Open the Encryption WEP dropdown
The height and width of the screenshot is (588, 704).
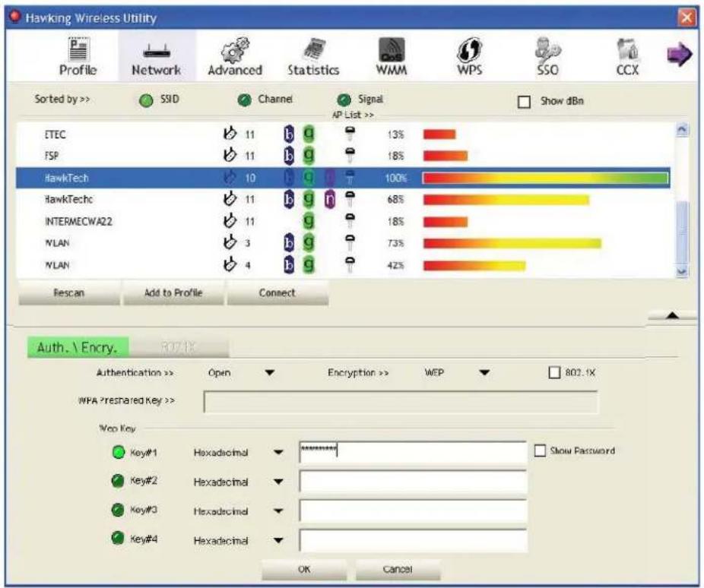[x=484, y=373]
